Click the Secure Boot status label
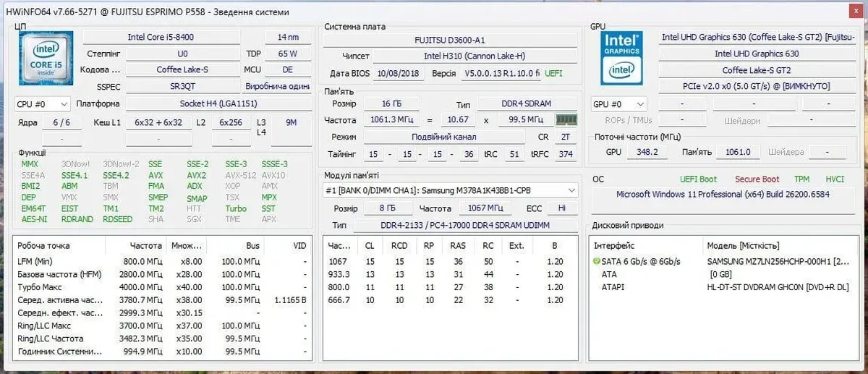The image size is (868, 374). [x=757, y=179]
